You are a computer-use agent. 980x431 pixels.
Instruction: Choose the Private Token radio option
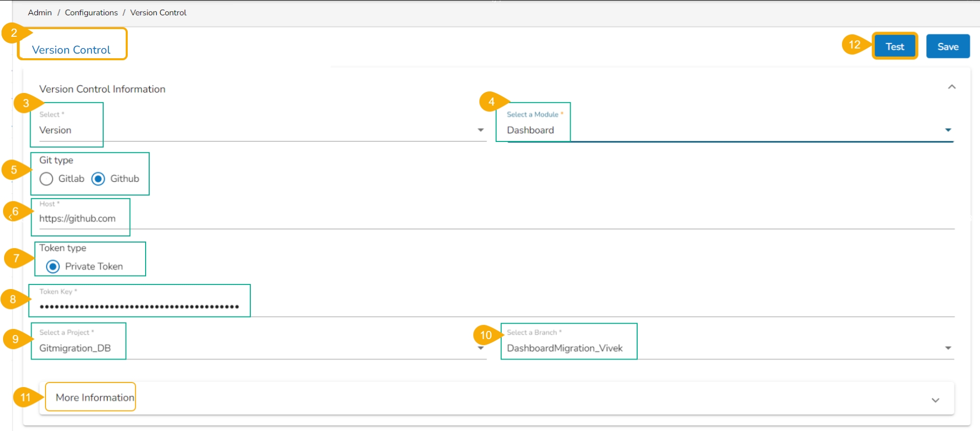click(x=53, y=267)
